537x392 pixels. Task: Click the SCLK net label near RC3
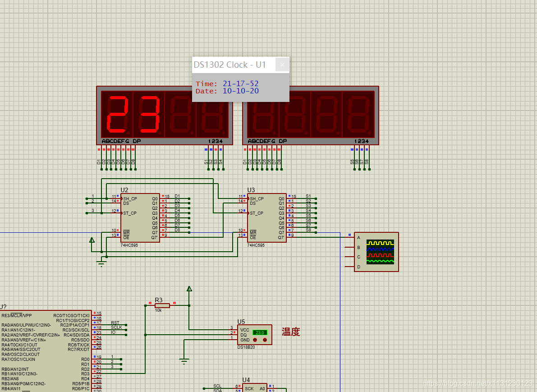pos(116,327)
